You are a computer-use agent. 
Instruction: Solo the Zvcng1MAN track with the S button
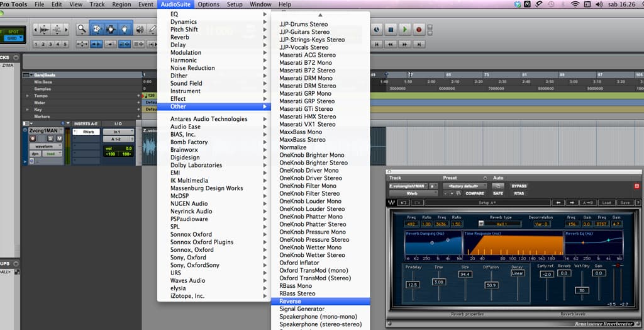point(50,139)
